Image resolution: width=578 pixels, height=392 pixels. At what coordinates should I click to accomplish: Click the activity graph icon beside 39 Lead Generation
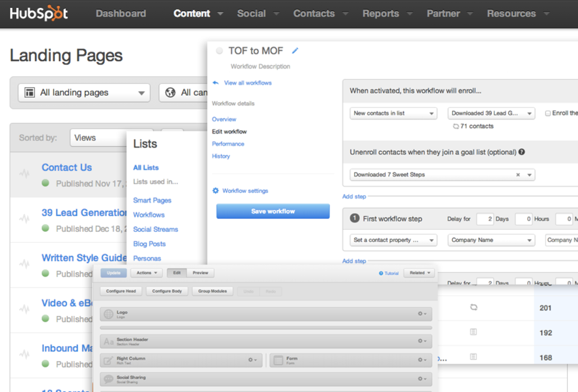click(24, 219)
